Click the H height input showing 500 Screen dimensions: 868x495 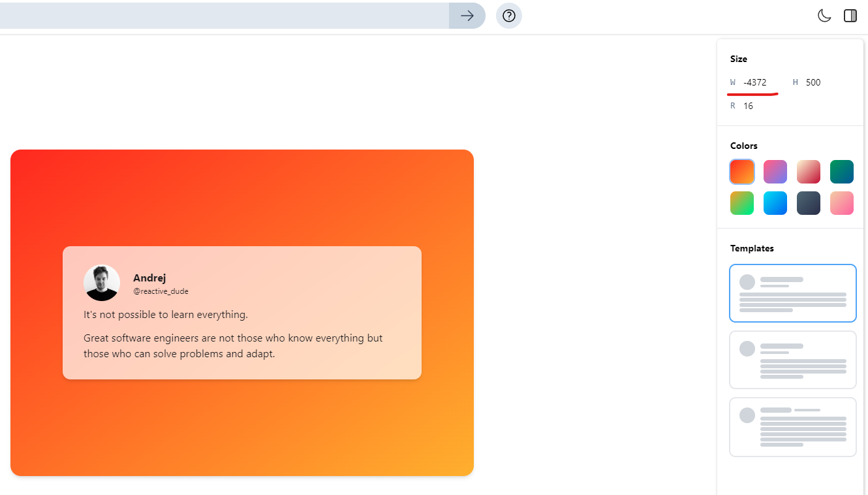(x=814, y=82)
